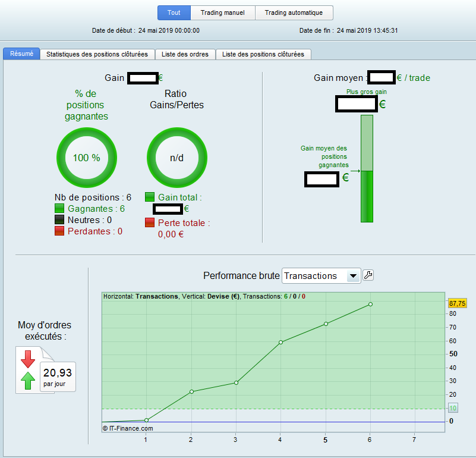Open the Résumé tab
The width and height of the screenshot is (476, 458).
[x=21, y=54]
